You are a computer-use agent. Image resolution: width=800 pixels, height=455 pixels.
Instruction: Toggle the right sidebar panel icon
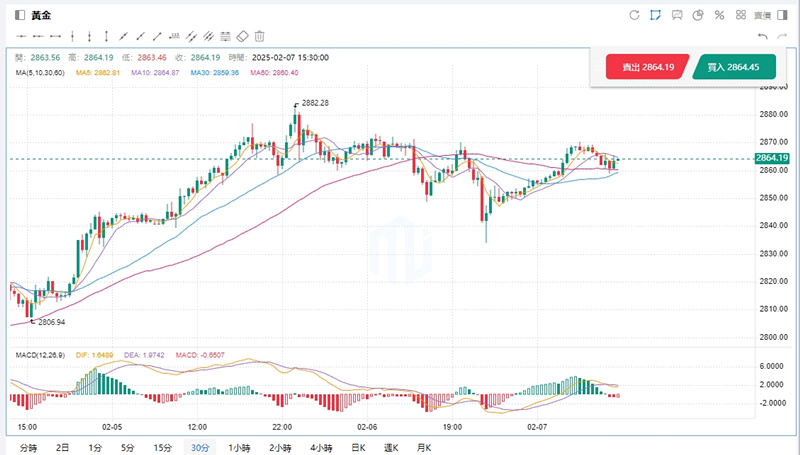point(783,15)
